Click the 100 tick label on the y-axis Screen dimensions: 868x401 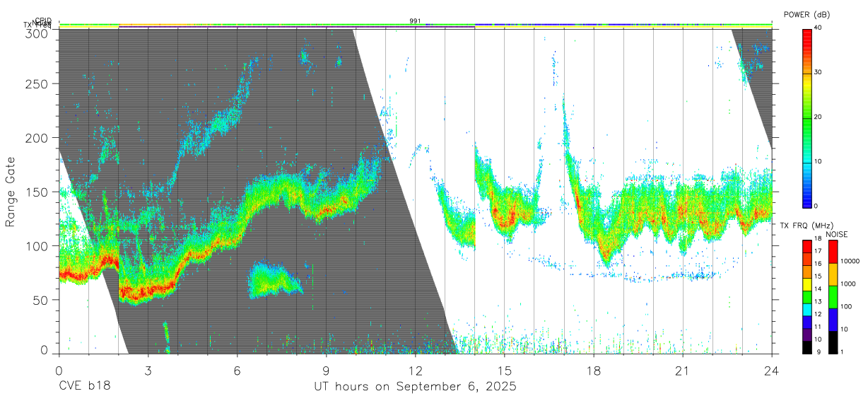(x=37, y=245)
